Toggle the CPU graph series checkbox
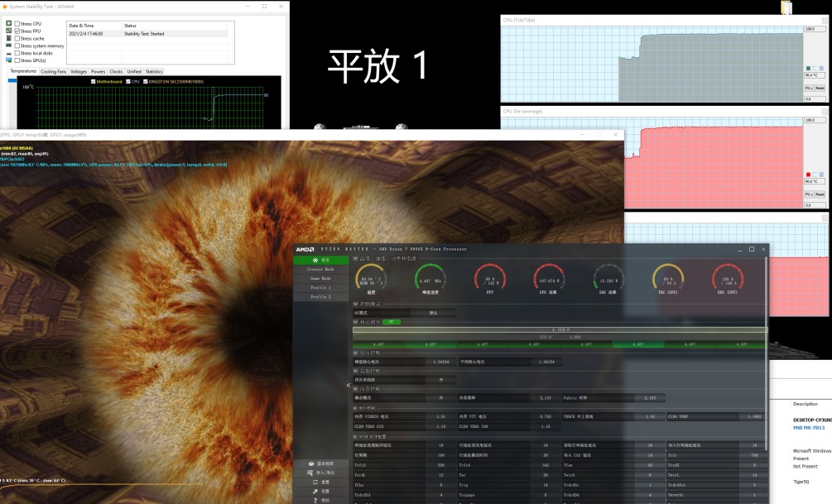Screen dimensions: 832x504 [127, 82]
